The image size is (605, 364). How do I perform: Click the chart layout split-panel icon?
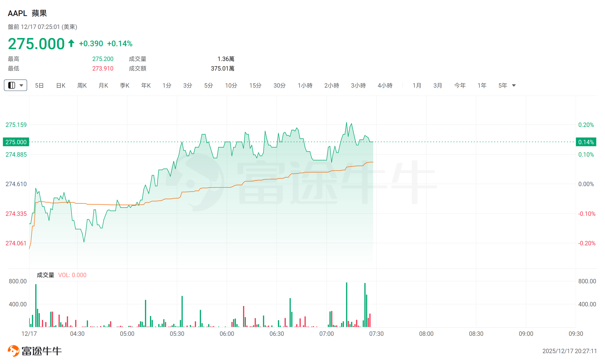(12, 85)
